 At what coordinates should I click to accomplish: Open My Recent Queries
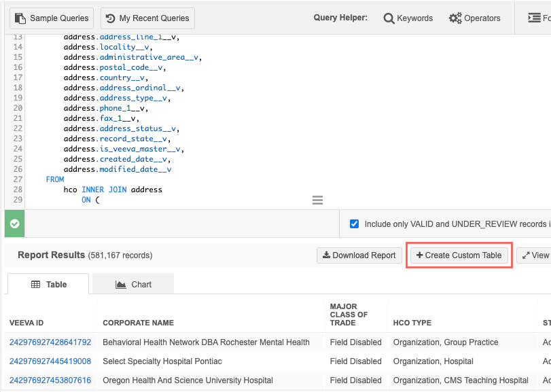[x=147, y=18]
